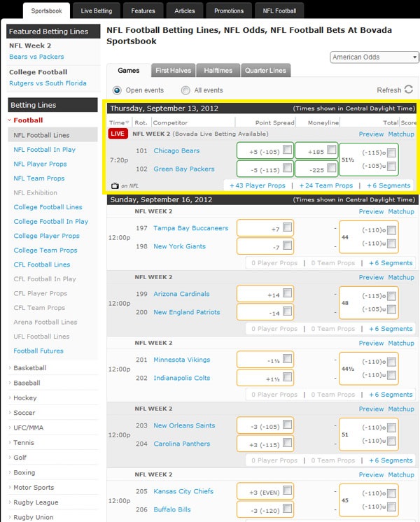Open the Features tab
Viewport: 420px width, 522px height.
click(x=143, y=10)
